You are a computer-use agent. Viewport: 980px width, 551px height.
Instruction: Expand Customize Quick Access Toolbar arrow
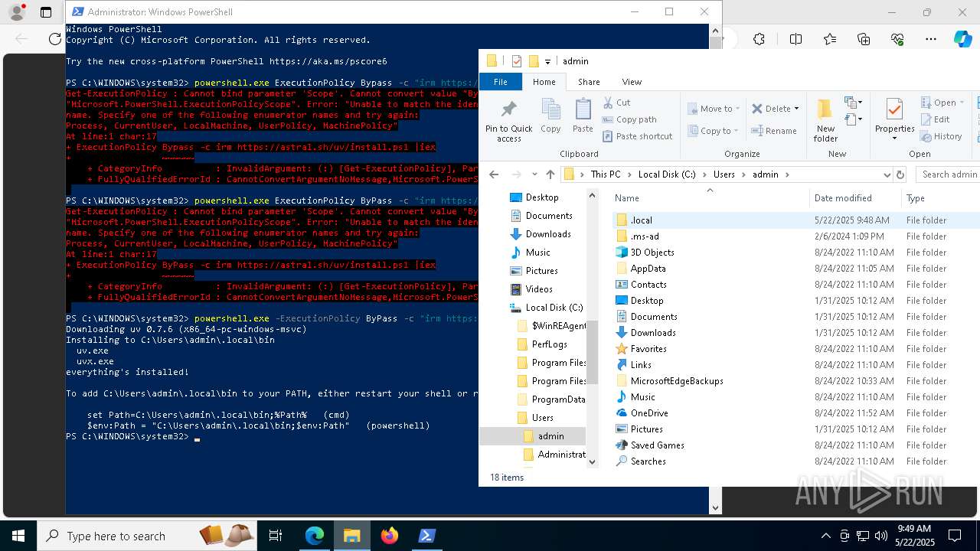pyautogui.click(x=548, y=61)
